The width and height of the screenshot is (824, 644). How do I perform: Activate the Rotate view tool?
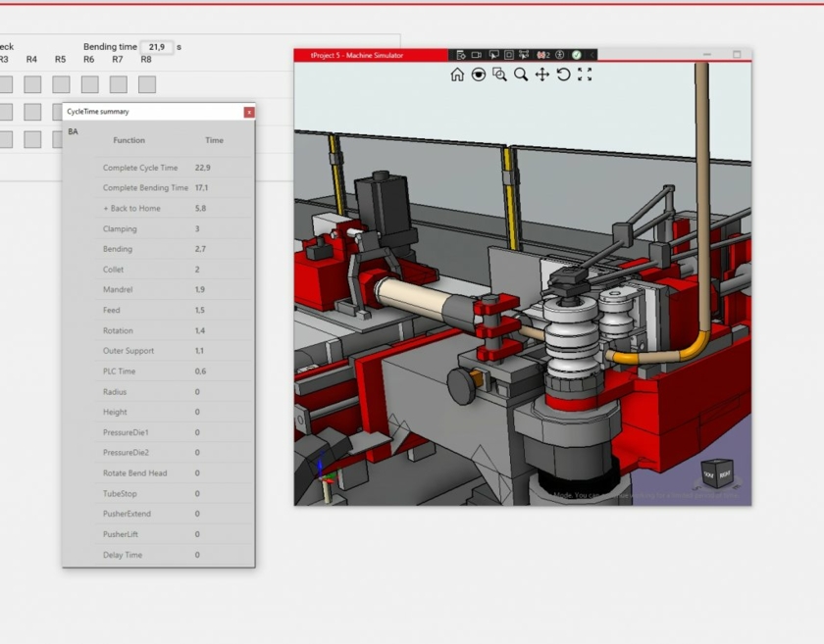tap(563, 74)
